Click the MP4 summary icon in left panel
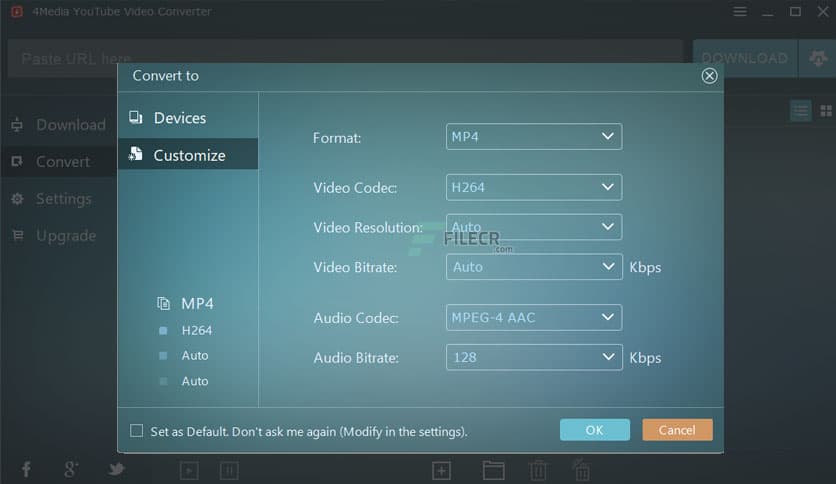The width and height of the screenshot is (836, 484). point(163,303)
